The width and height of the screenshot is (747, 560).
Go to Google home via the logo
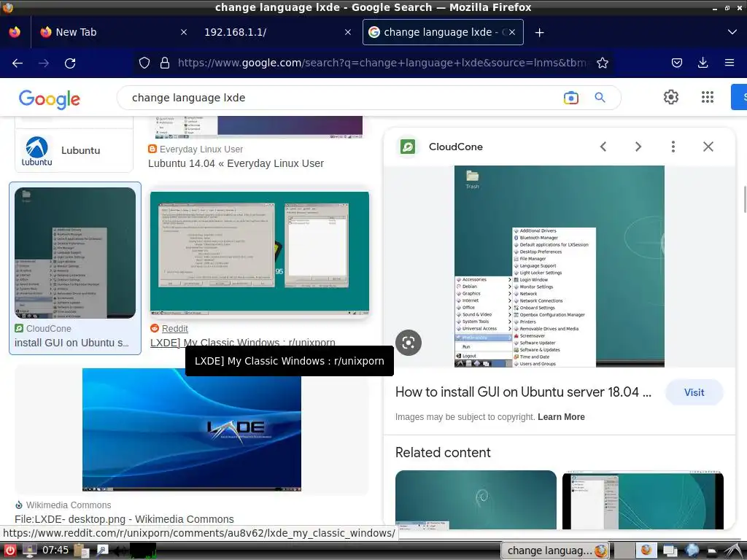click(49, 98)
